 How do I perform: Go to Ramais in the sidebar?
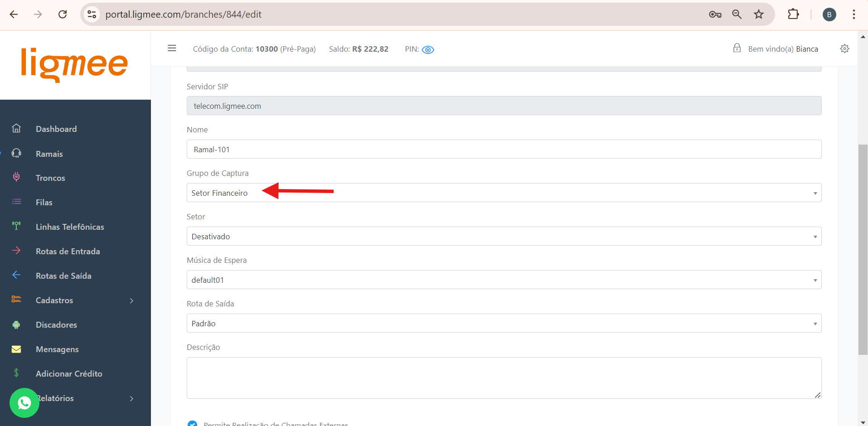pyautogui.click(x=49, y=154)
